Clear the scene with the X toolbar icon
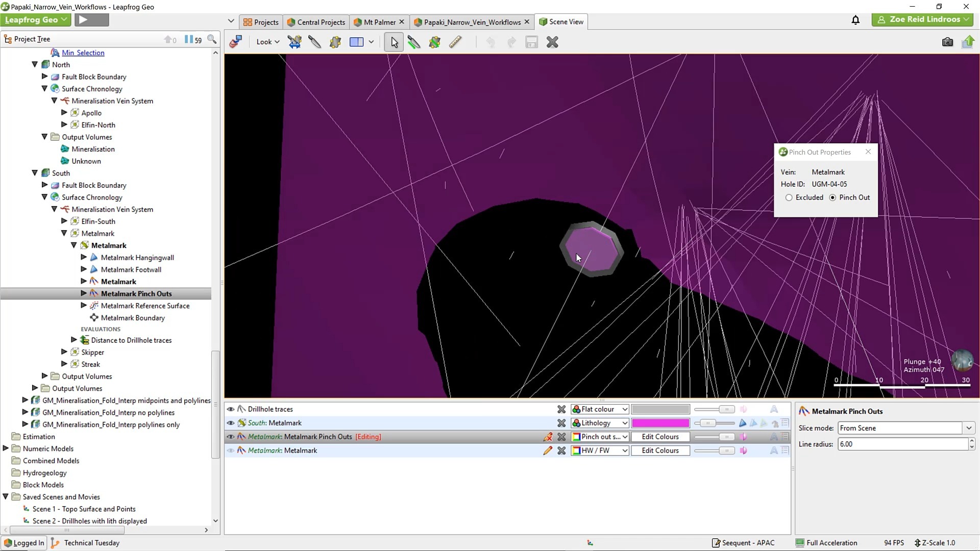This screenshot has width=980, height=551. [552, 42]
